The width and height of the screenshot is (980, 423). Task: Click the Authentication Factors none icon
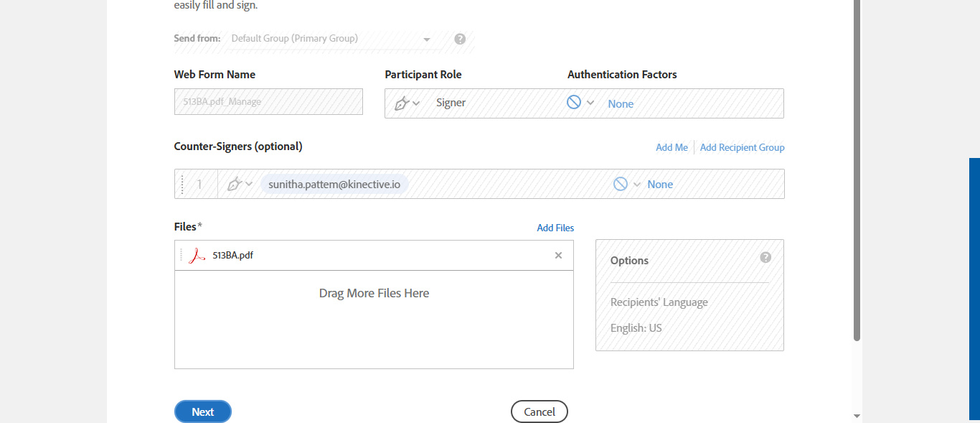(x=574, y=103)
